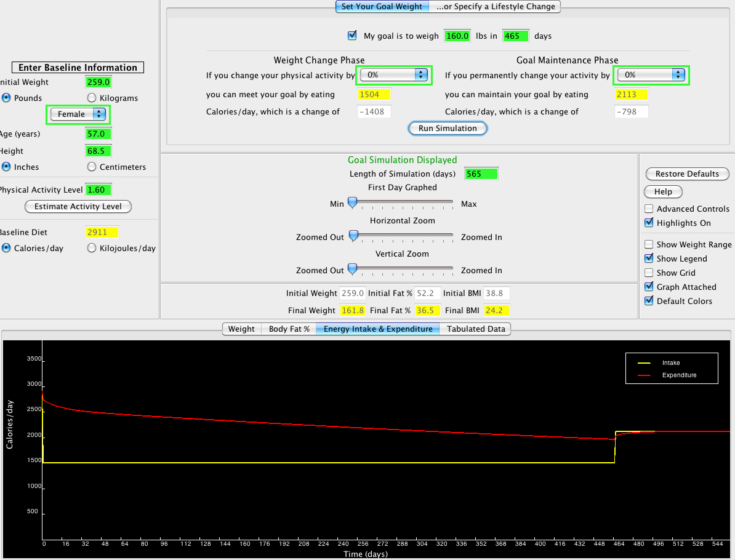This screenshot has height=560, width=735.
Task: Open the Body Fat % graph tab
Action: point(289,329)
